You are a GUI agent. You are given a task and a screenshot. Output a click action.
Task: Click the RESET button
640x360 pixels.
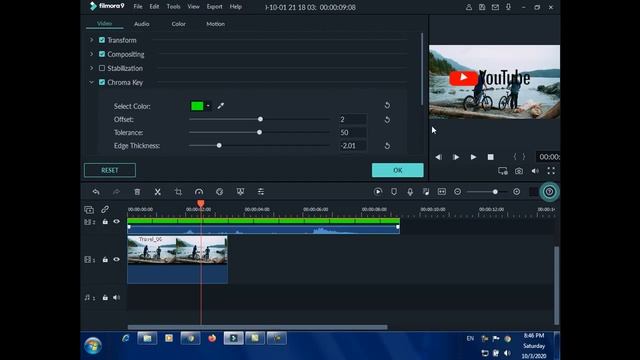(110, 170)
